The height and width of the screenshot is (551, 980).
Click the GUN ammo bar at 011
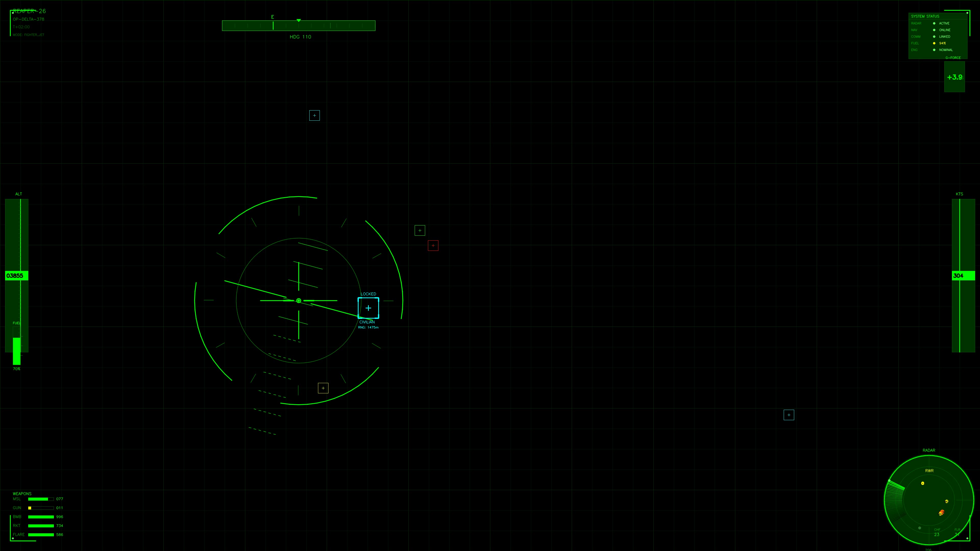(x=41, y=508)
